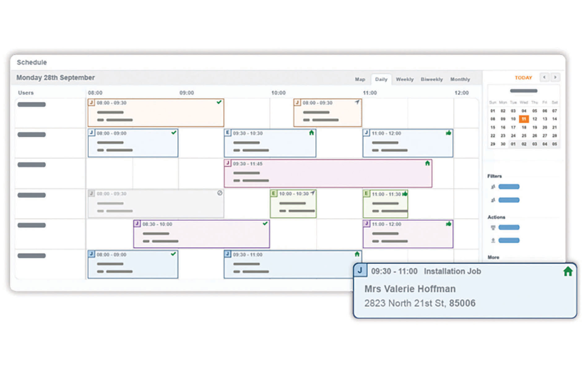Click first Filters link
Image resolution: width=588 pixels, height=368 pixels.
tap(509, 186)
